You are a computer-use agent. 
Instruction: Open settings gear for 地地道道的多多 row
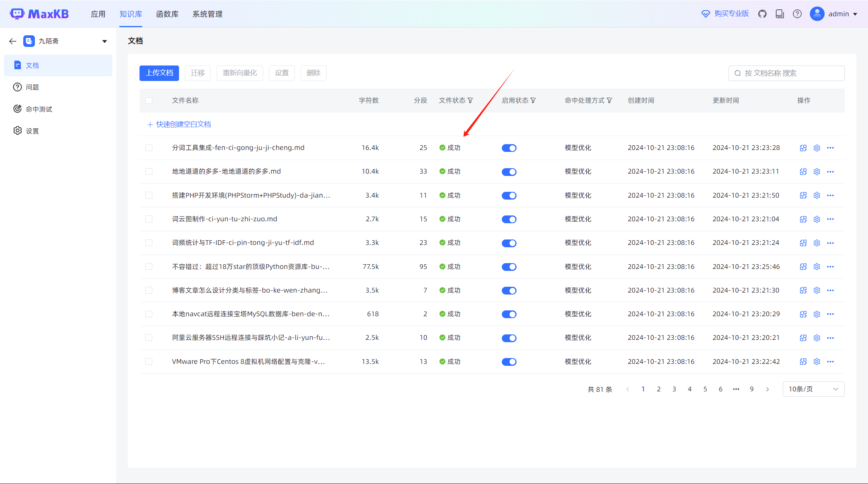point(817,172)
